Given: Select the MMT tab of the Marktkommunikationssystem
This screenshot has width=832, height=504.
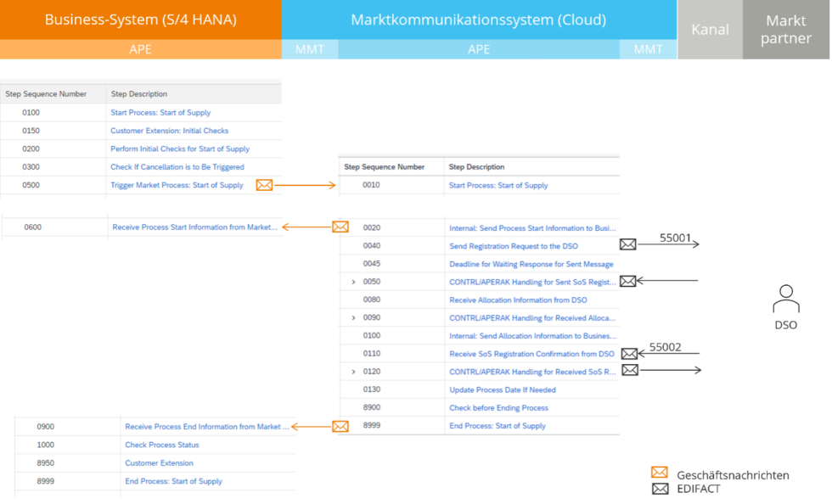Looking at the screenshot, I should (648, 49).
